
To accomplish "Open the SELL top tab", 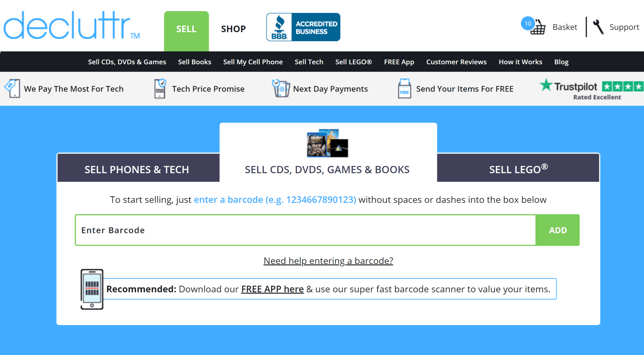I will pyautogui.click(x=186, y=31).
